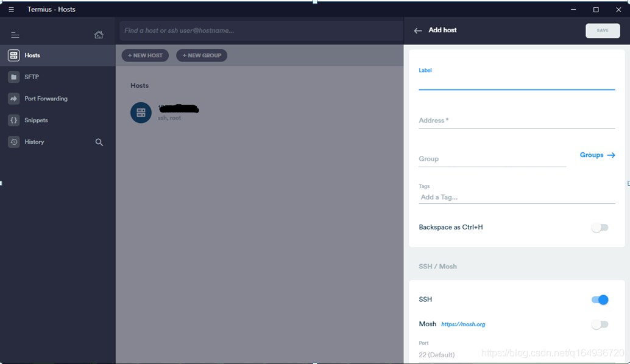The height and width of the screenshot is (364, 630).
Task: Click the SAVE button
Action: coord(602,30)
